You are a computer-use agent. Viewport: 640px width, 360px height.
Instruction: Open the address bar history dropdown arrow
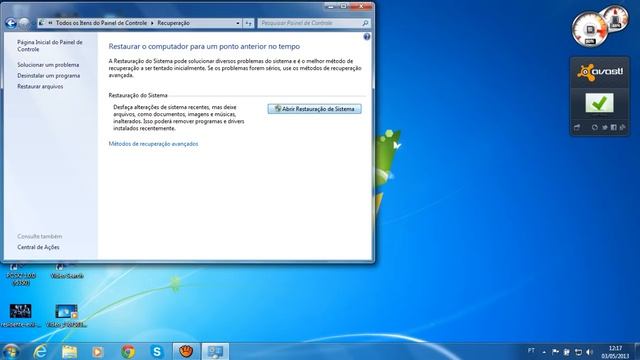[238, 23]
